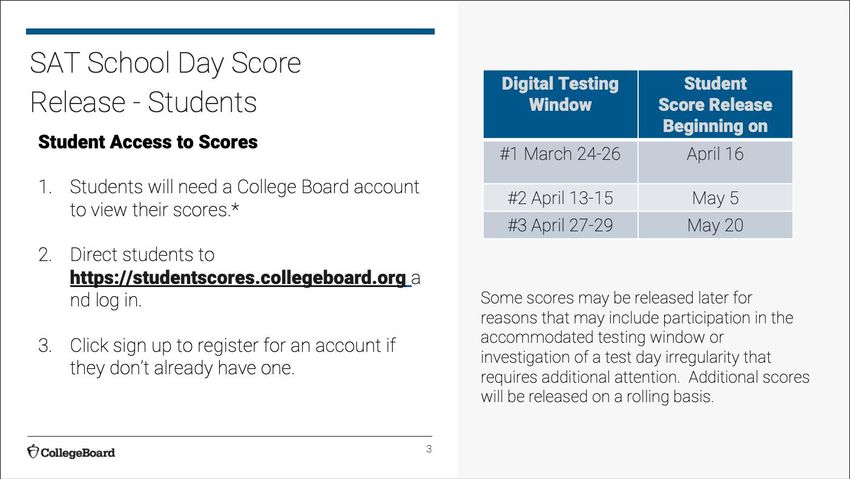Select the #3 April 27-29 table cell
This screenshot has height=479, width=850.
[560, 225]
